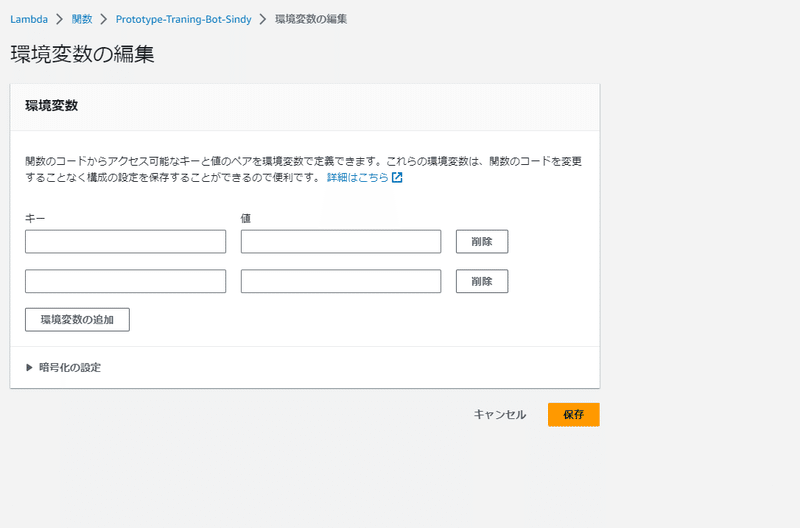This screenshot has width=800, height=528.
Task: Save changes with the 保存 button
Action: 574,415
